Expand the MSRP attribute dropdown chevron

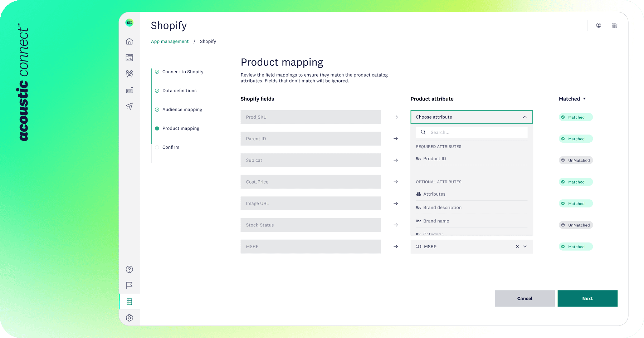tap(525, 246)
